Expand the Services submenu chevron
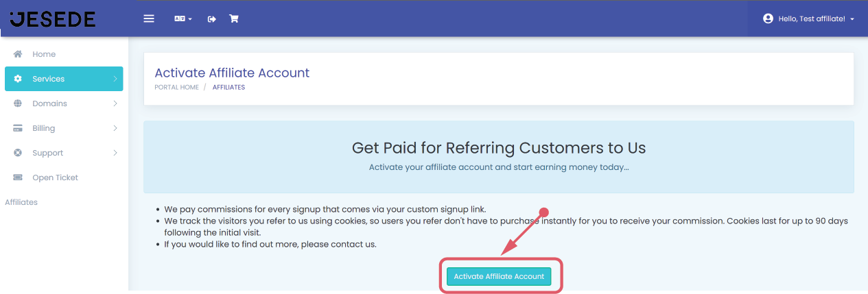 click(115, 79)
